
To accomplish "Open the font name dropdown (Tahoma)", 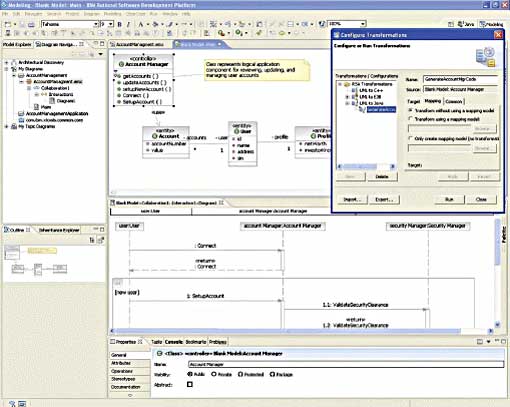I will click(95, 24).
